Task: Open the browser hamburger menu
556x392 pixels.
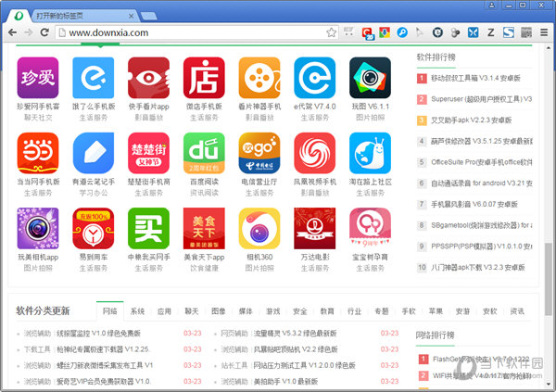Action: [544, 32]
